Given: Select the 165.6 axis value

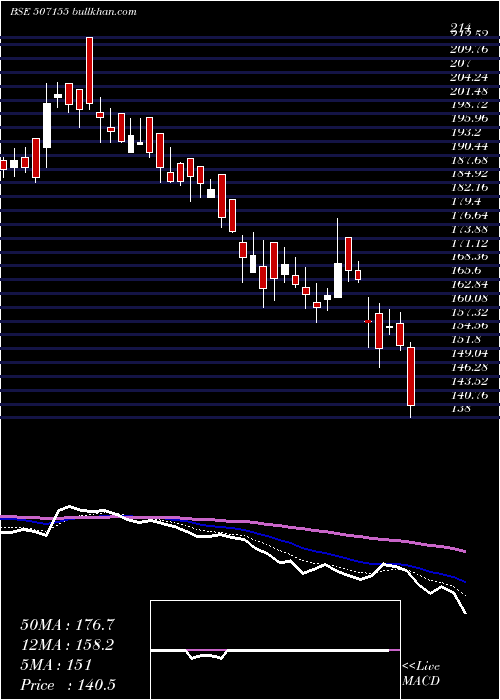Looking at the screenshot, I should 465,271.
